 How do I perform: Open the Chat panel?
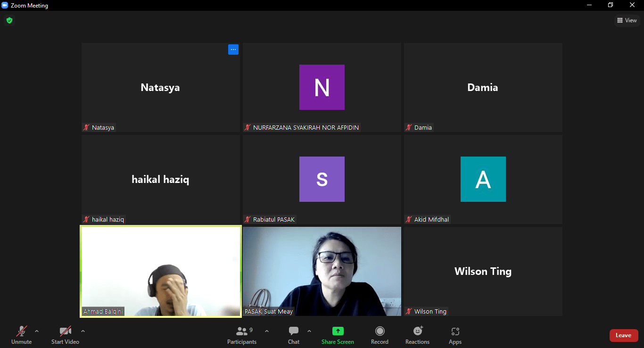tap(294, 335)
